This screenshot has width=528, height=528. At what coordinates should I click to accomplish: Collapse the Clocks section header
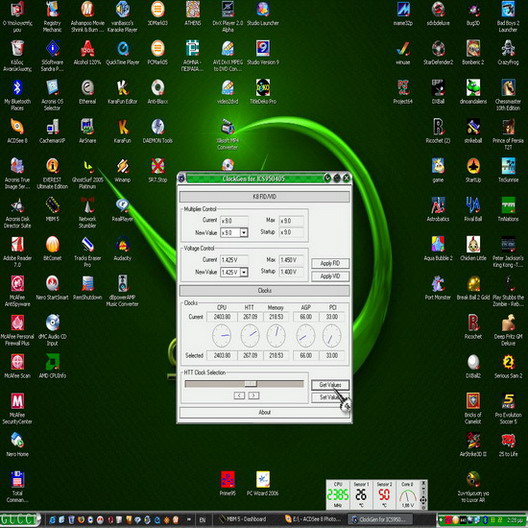[x=264, y=290]
